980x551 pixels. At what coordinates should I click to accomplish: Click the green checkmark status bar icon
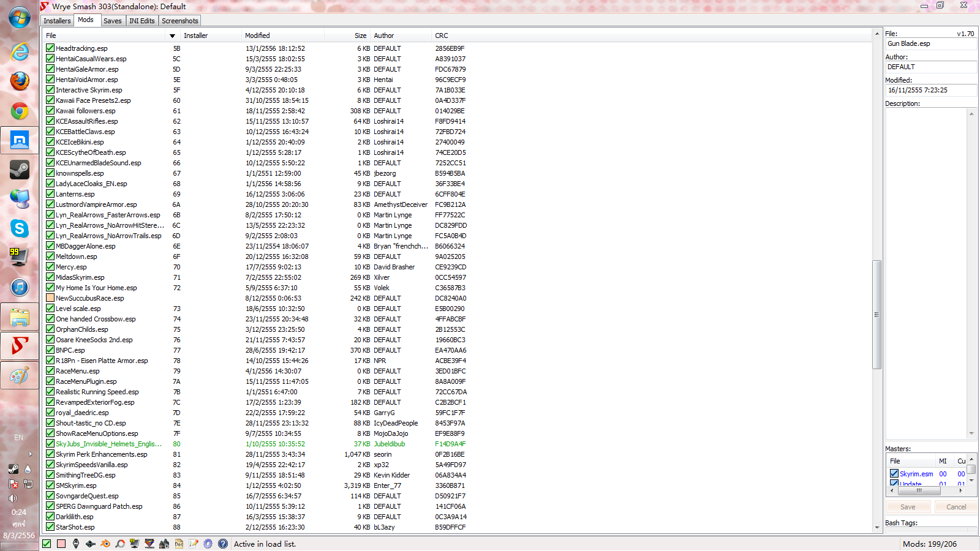(x=47, y=544)
